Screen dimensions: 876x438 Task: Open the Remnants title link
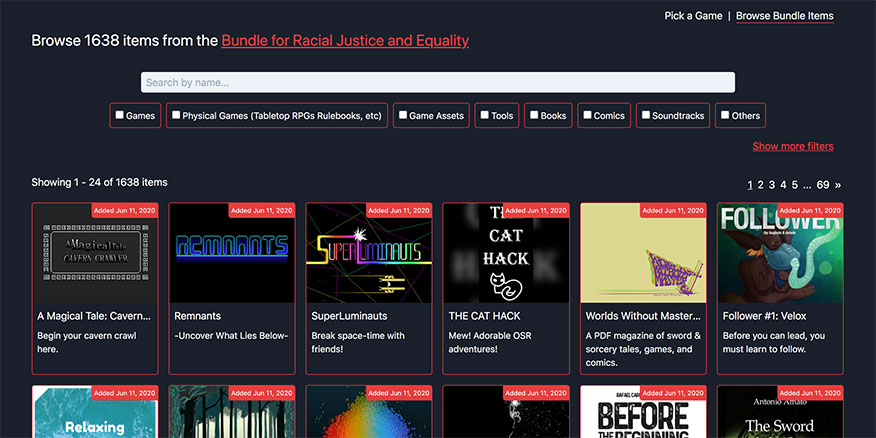pos(197,315)
